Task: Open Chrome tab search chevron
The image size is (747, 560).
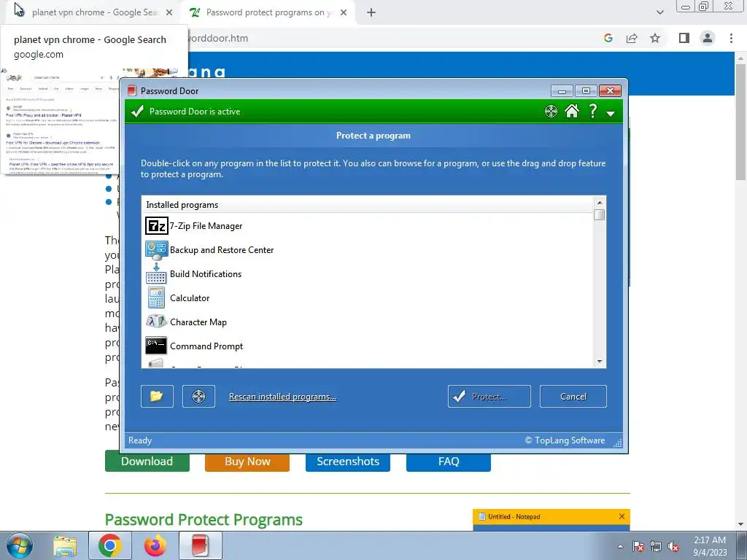Action: point(659,13)
